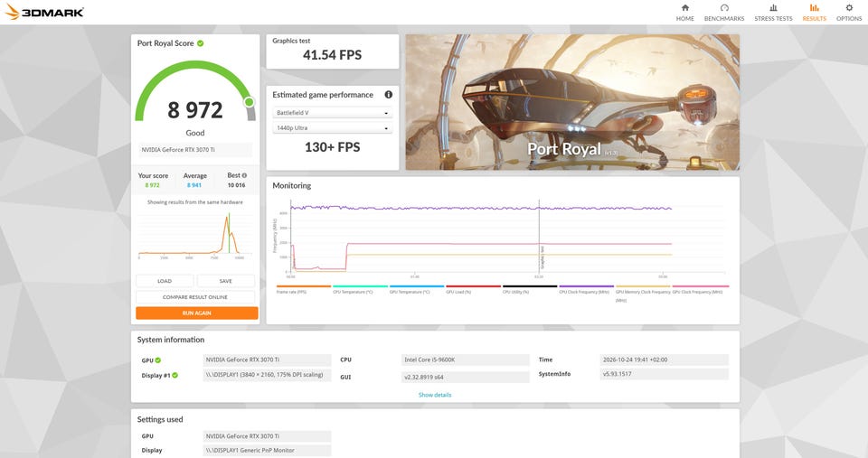Click the 130+ FPS estimate

coord(332,147)
